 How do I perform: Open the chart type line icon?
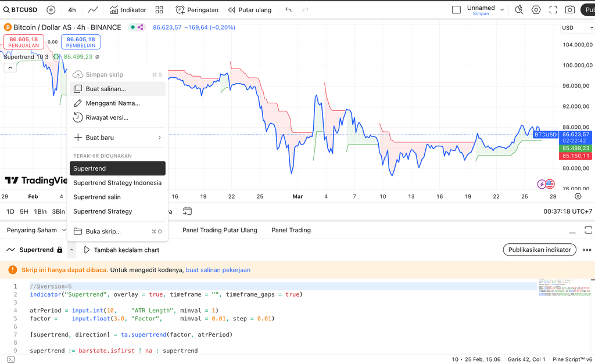click(x=93, y=10)
